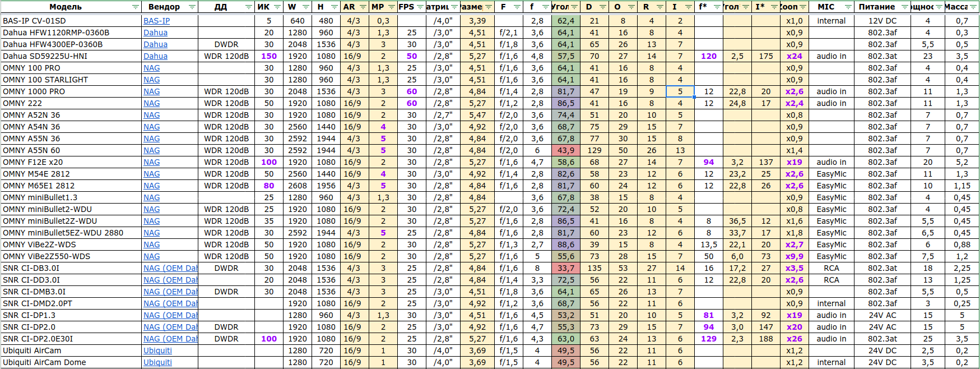This screenshot has height=369, width=980.
Task: Select red '33,7' angle cell of SNR CI-DB3.0I
Action: (x=565, y=268)
